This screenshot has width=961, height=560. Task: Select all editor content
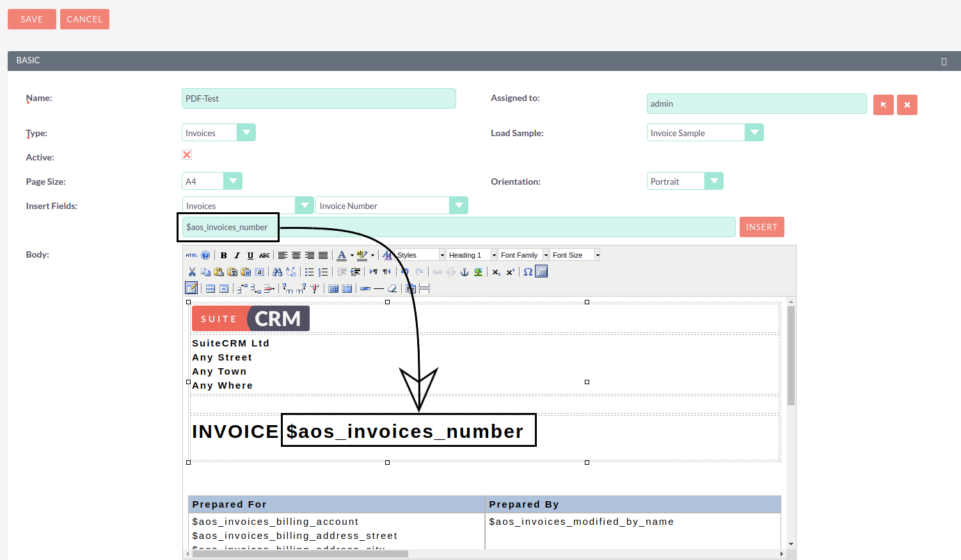point(259,272)
